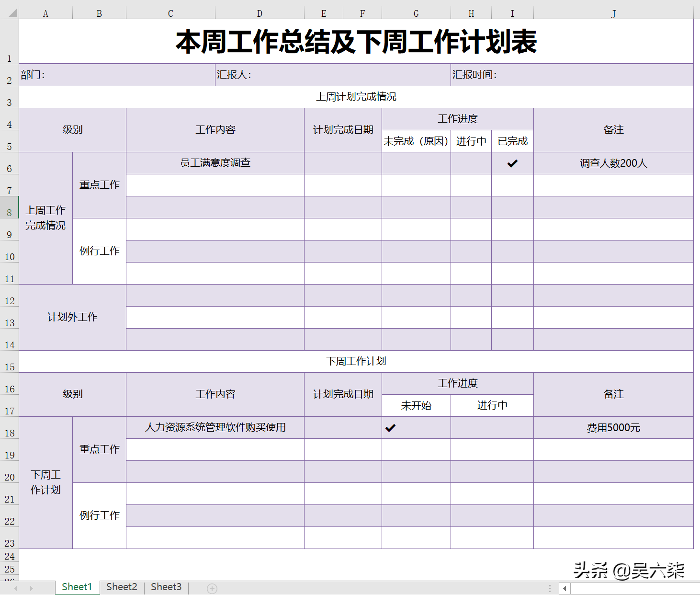Click the 部门: input cell
Viewport: 700px width, 595px height.
tap(115, 75)
